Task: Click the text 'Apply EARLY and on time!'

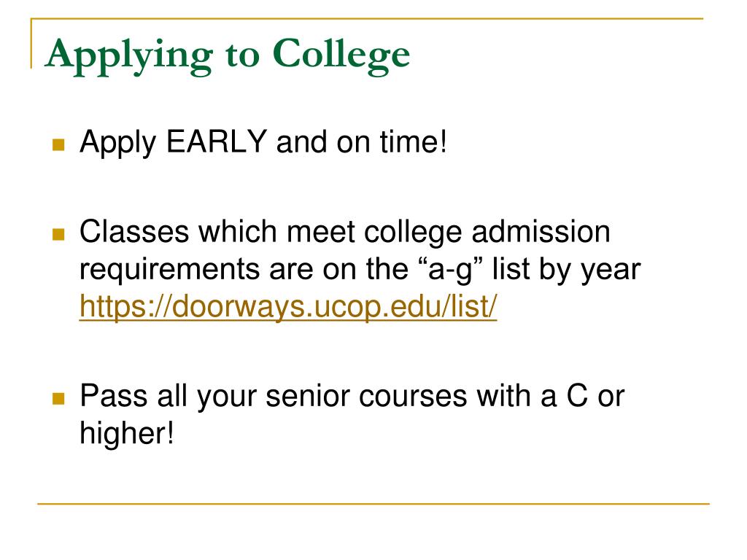Action: click(263, 142)
